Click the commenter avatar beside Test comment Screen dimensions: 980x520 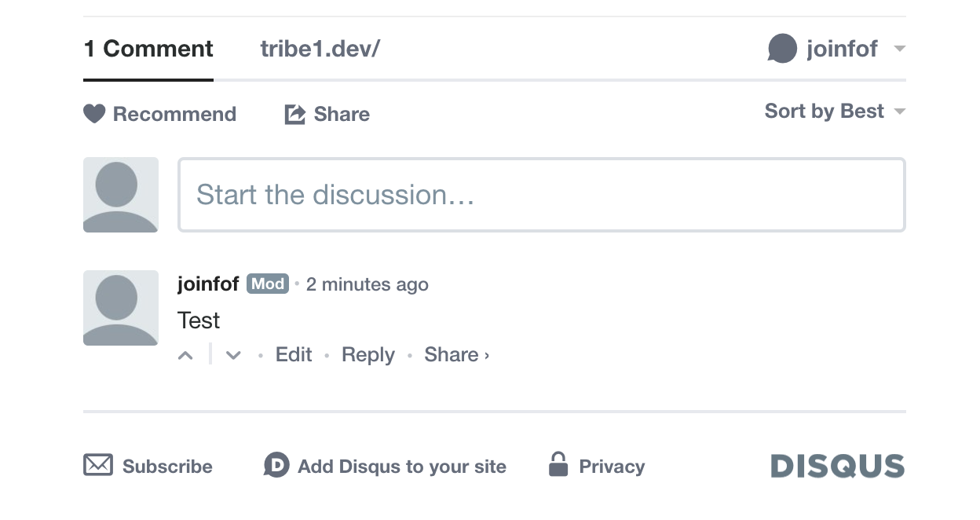(121, 308)
